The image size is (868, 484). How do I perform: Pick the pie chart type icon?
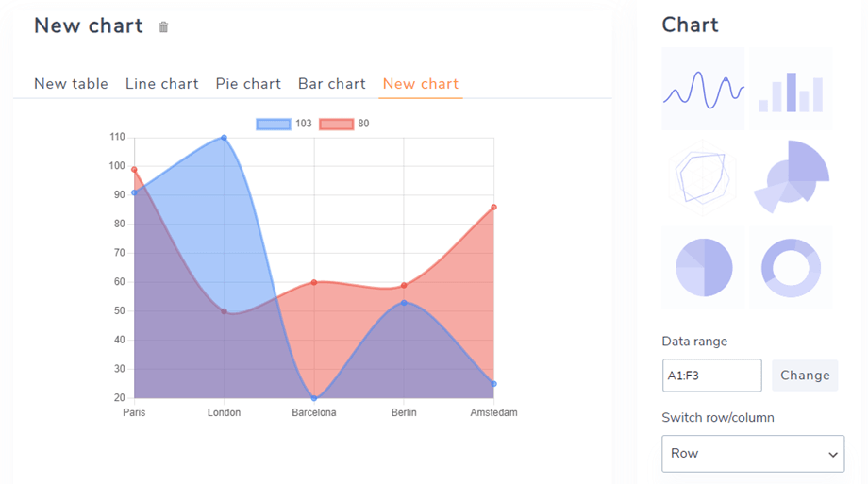click(703, 267)
